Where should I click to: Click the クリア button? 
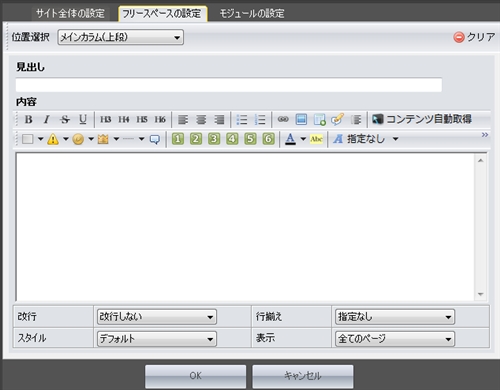pos(474,37)
